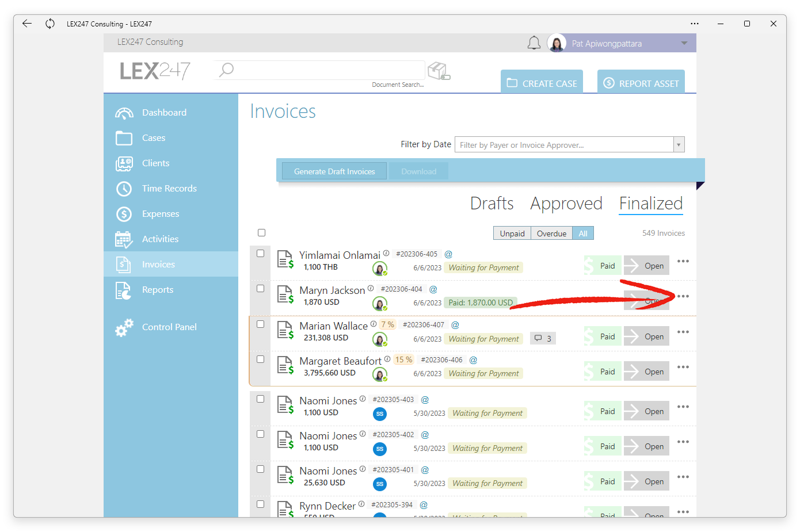Click the @ email icon for invoice #202306-404
This screenshot has width=800, height=532.
coord(433,289)
